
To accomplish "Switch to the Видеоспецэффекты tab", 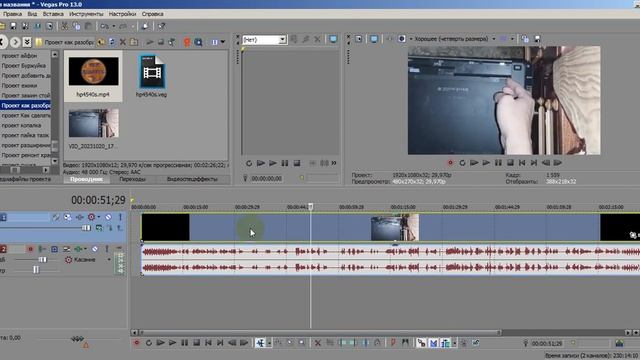I will [x=192, y=179].
